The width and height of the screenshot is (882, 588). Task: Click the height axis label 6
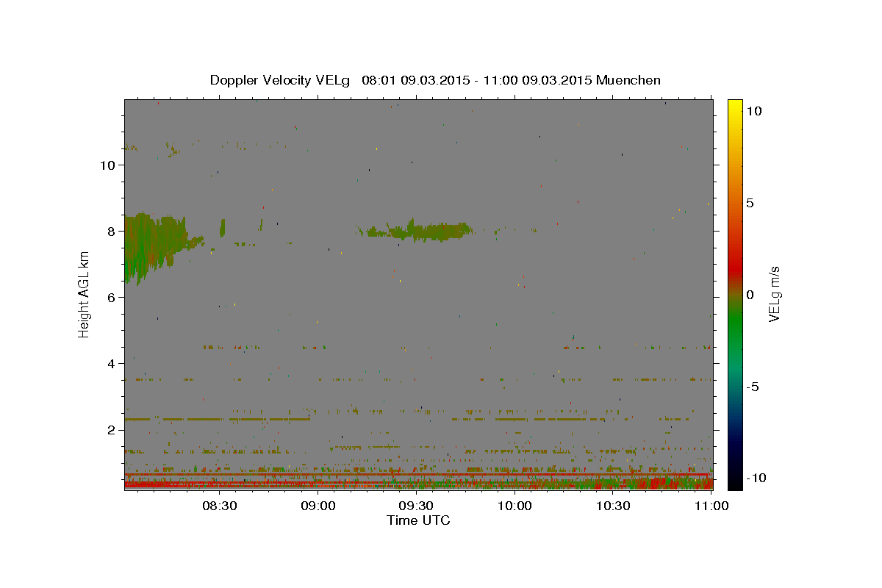click(113, 298)
